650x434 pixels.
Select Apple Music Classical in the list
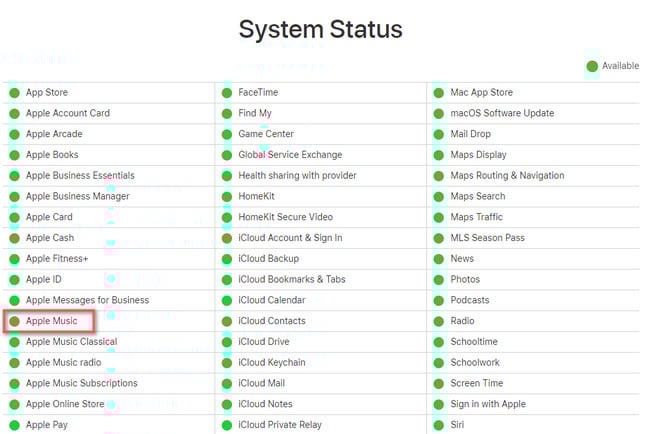click(x=72, y=342)
